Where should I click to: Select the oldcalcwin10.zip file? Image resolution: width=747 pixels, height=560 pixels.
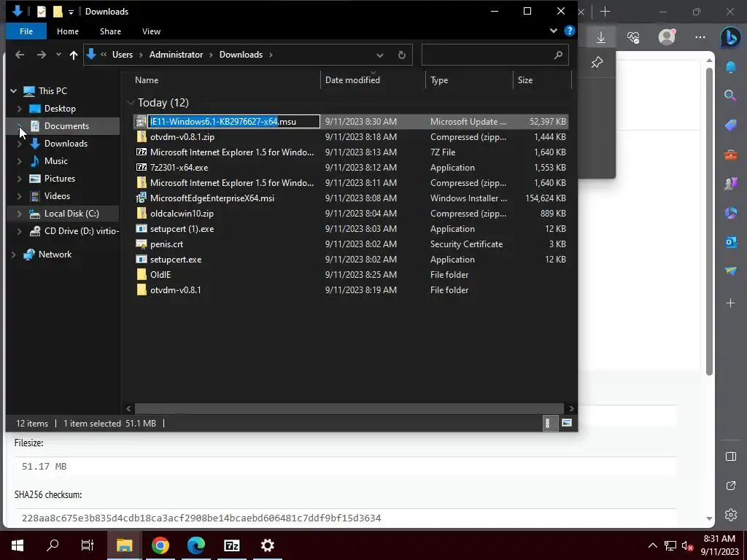coord(182,214)
